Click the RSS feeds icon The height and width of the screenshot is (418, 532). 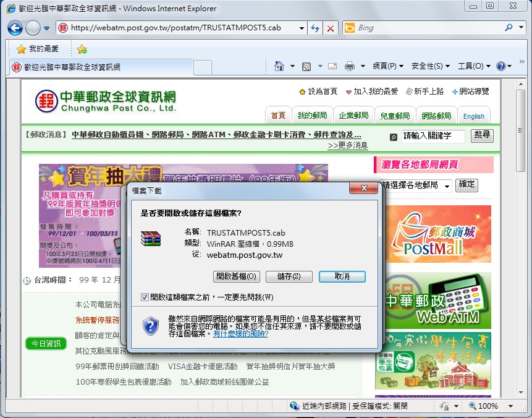coord(306,66)
